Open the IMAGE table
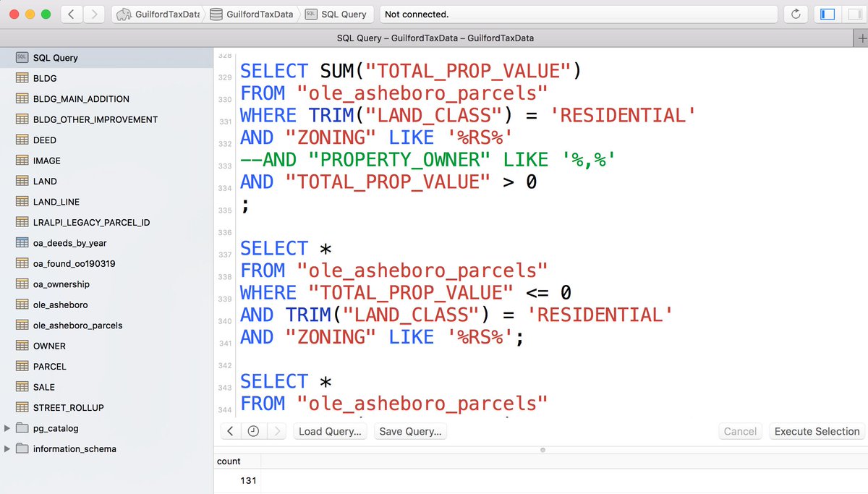 tap(106, 161)
